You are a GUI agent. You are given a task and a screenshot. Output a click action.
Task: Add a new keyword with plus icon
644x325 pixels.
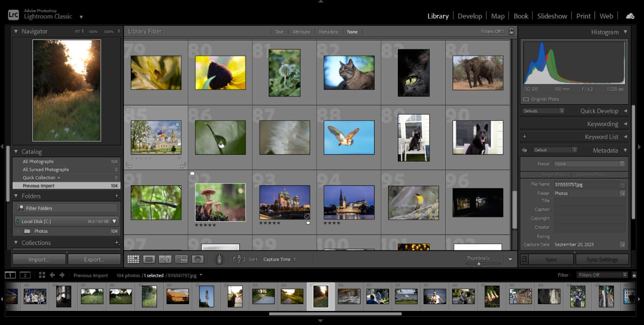click(525, 137)
